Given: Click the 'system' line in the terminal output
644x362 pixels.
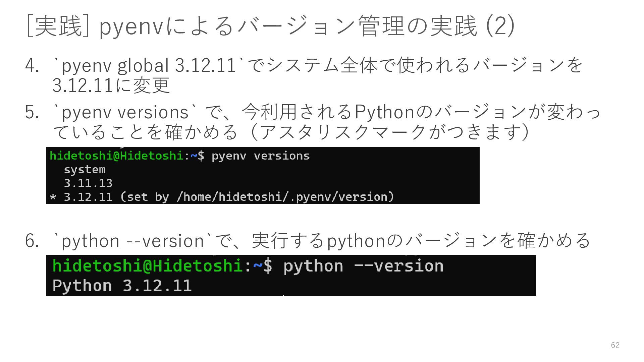Looking at the screenshot, I should [85, 170].
